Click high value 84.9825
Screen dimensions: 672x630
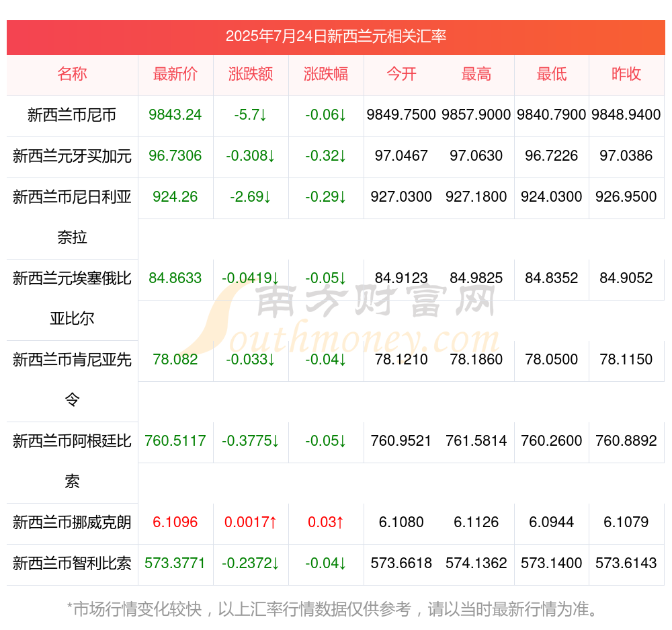(476, 278)
